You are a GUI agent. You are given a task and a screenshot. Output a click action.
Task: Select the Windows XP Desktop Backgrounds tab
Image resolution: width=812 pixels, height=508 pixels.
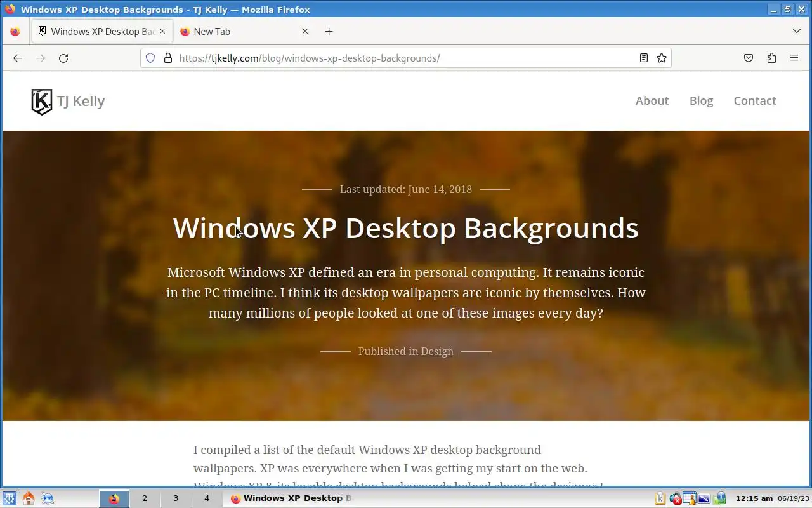pyautogui.click(x=101, y=31)
